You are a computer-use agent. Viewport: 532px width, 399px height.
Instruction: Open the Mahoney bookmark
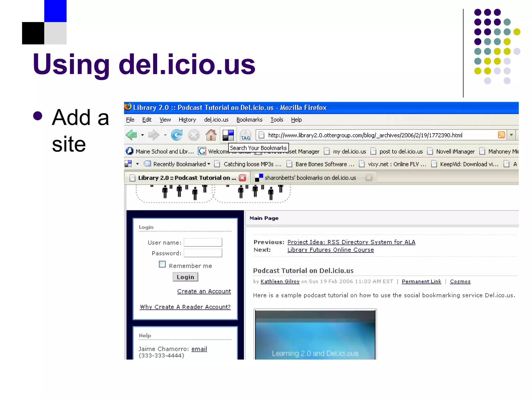point(499,151)
